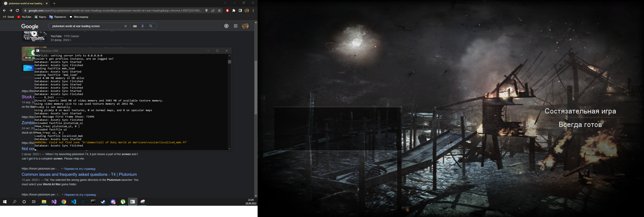The width and height of the screenshot is (644, 217).
Task: Open Cheat Engine from the taskbar
Action: 84,202
